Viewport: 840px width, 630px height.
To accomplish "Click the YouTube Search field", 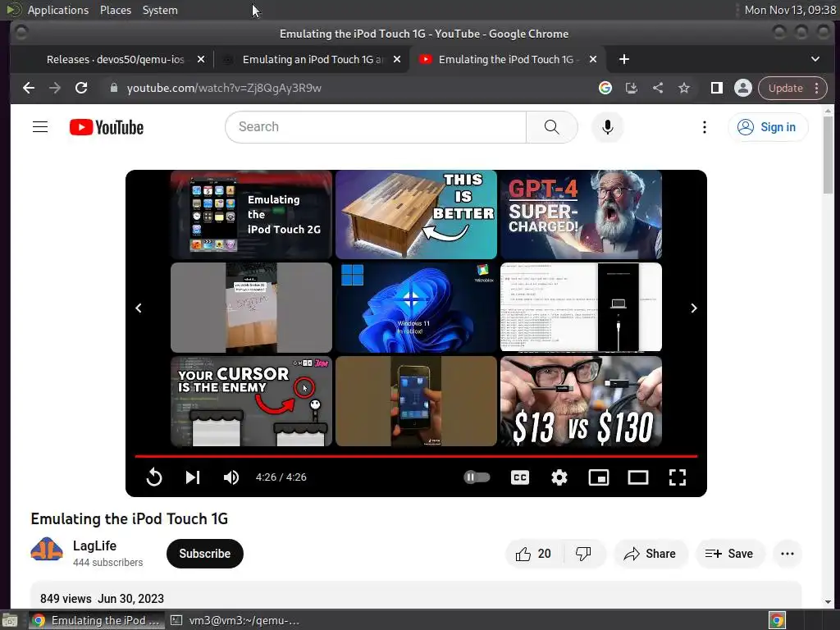I will 376,127.
